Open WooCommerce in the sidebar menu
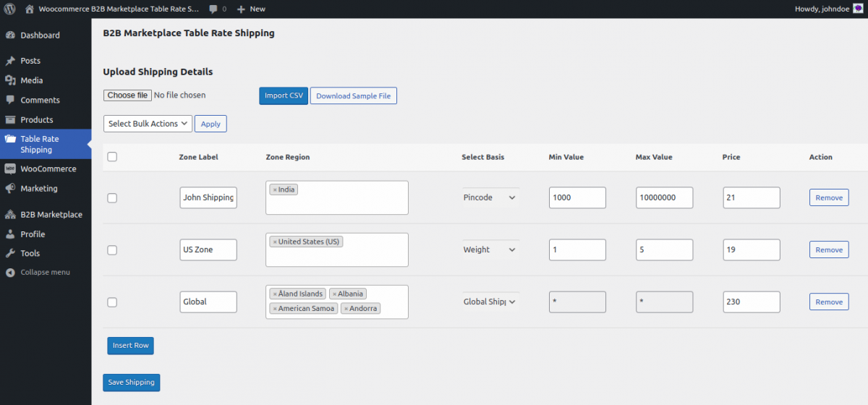 [48, 169]
